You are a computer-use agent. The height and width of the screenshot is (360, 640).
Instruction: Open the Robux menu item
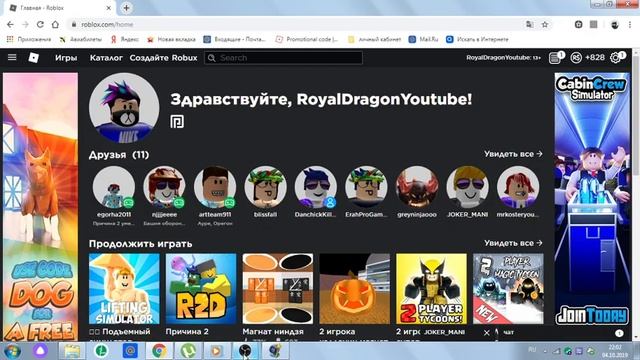[x=184, y=58]
